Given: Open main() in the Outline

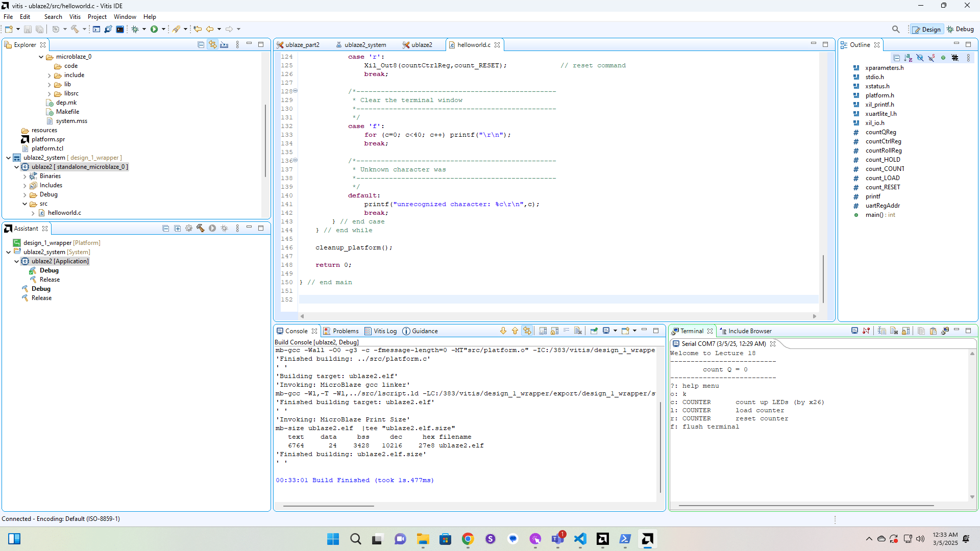Looking at the screenshot, I should 873,215.
